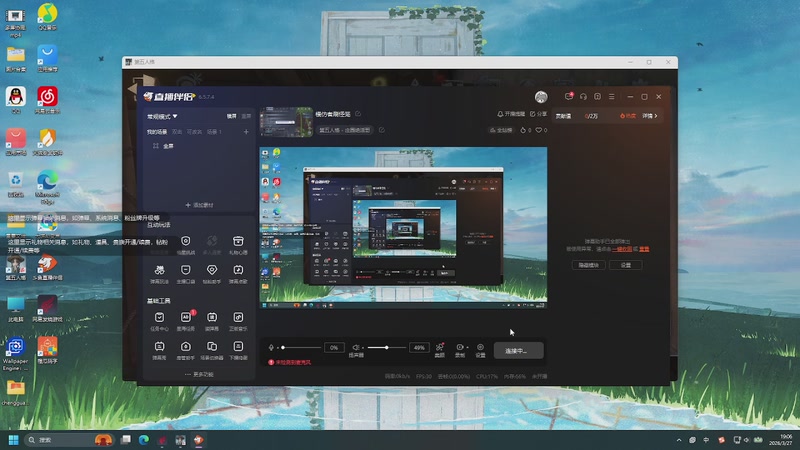The height and width of the screenshot is (450, 800).
Task: Click the plus icon to add scene
Action: click(x=246, y=132)
